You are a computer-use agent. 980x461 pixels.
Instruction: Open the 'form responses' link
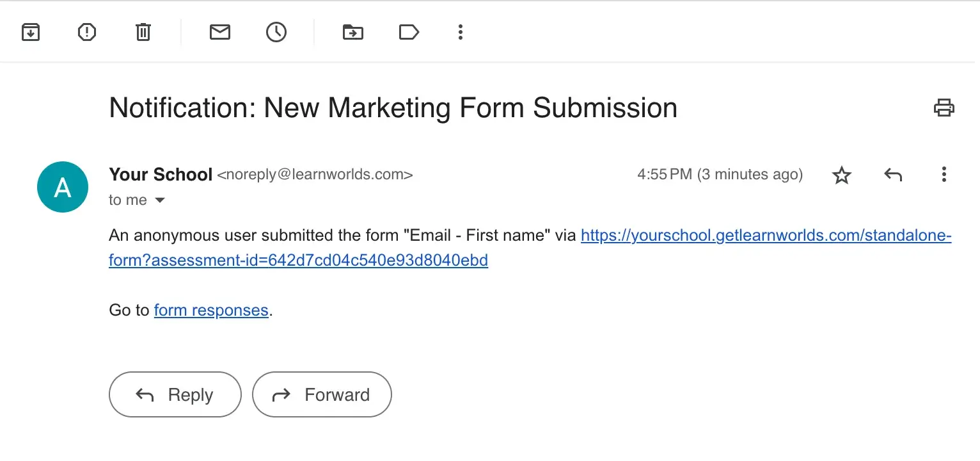click(211, 311)
